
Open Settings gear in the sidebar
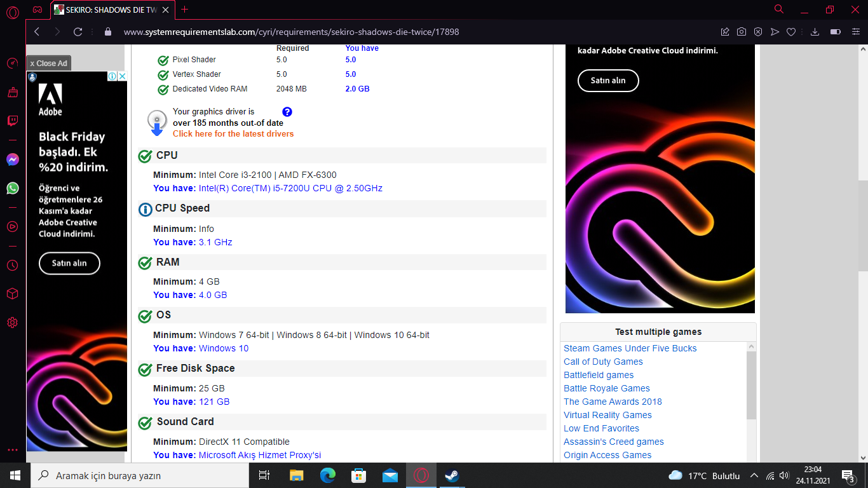point(13,323)
